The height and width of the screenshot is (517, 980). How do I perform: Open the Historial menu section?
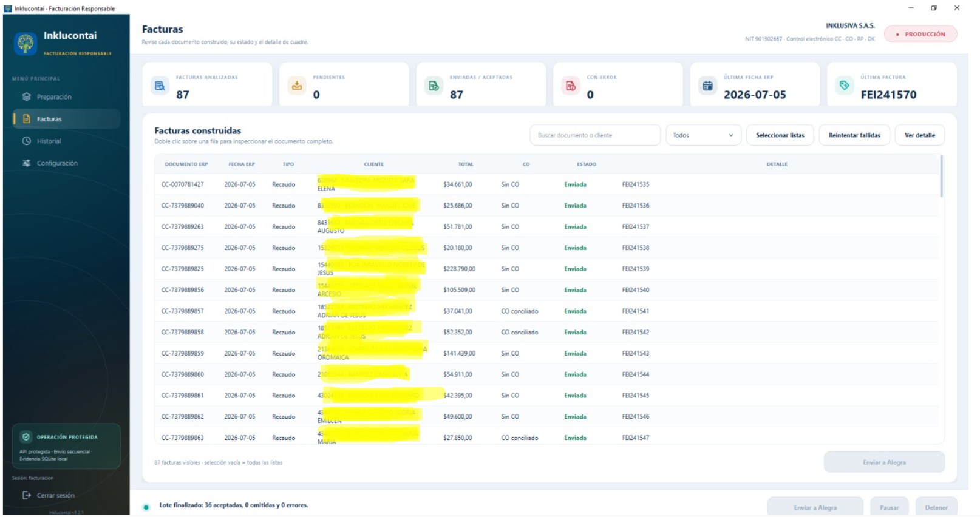[66, 141]
